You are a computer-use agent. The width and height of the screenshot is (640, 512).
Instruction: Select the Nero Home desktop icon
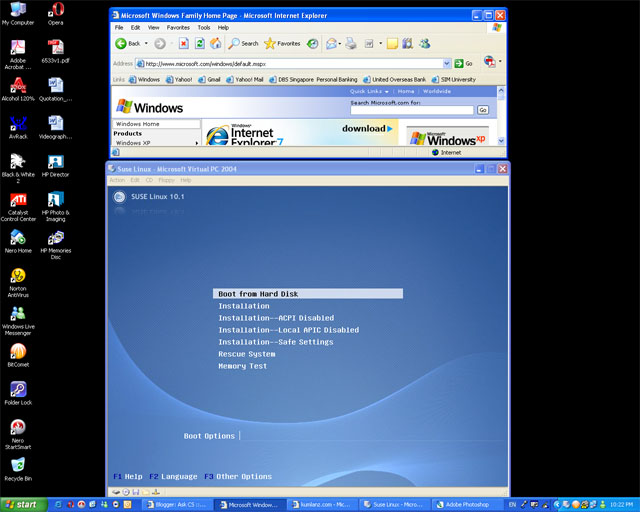click(x=18, y=241)
